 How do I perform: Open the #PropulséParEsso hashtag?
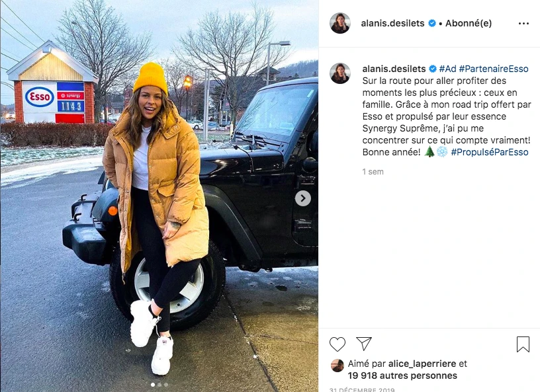(x=490, y=152)
